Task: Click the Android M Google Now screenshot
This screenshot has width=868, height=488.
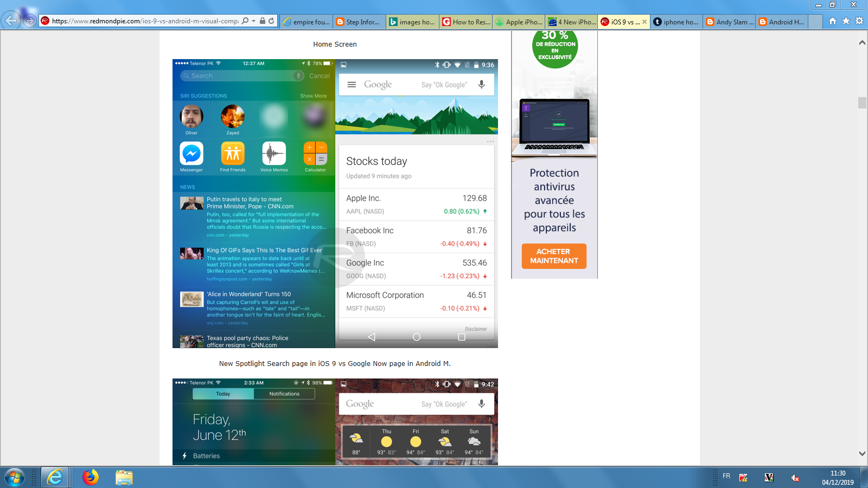Action: 417,203
